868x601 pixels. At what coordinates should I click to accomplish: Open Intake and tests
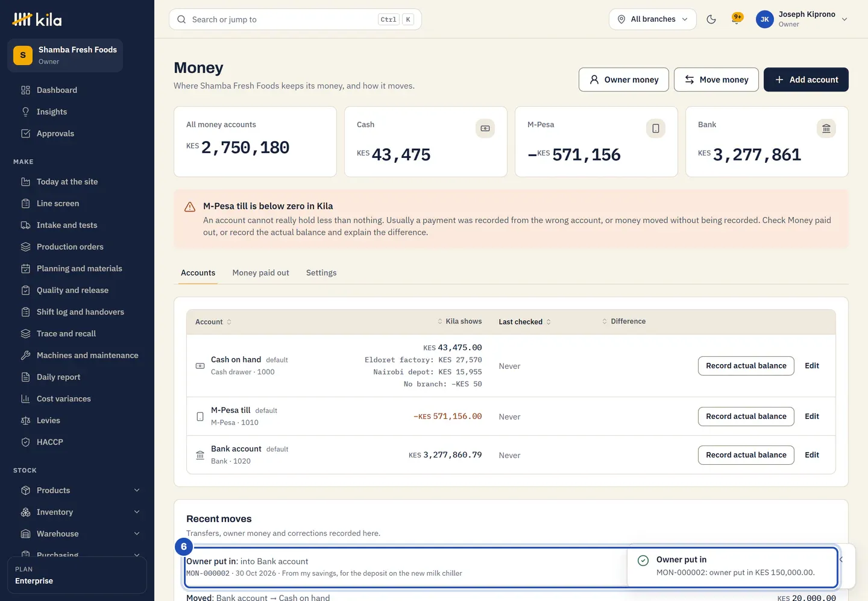[x=77, y=225]
